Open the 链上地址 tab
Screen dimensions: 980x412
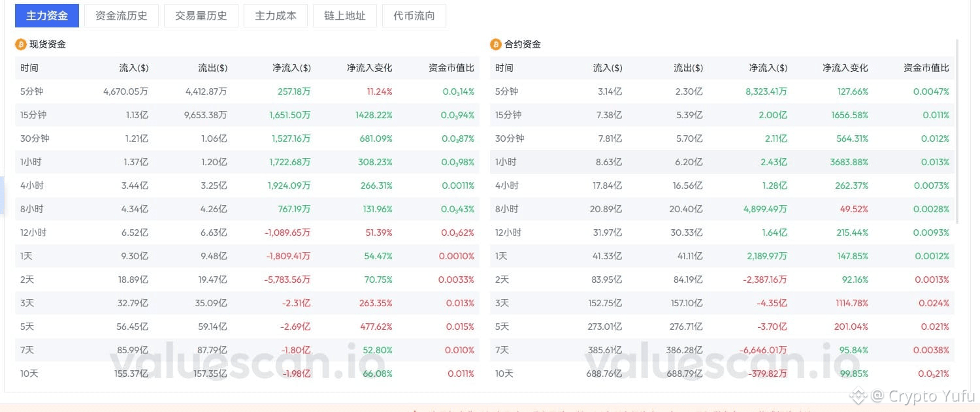(x=345, y=16)
